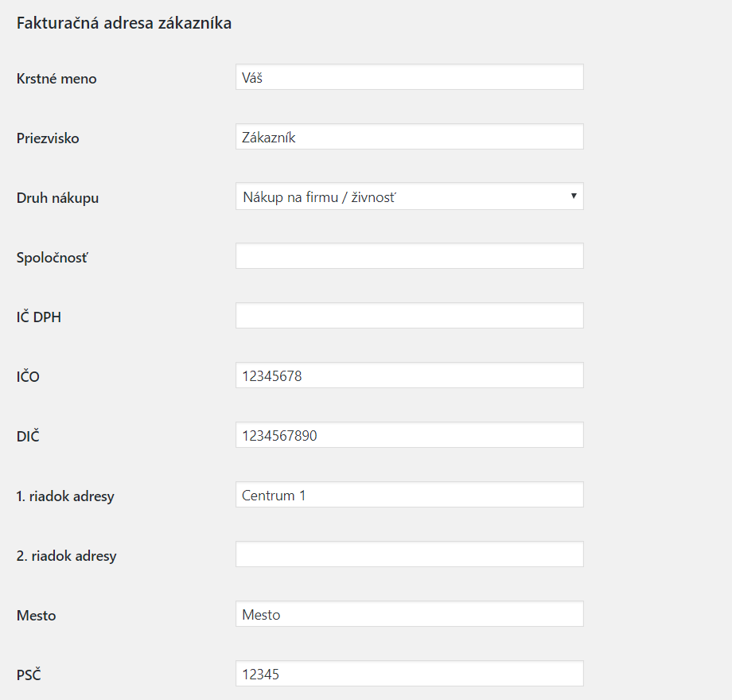Click the Fakturačná adresa zákazníka heading
Viewport: 732px width, 700px height.
point(124,23)
